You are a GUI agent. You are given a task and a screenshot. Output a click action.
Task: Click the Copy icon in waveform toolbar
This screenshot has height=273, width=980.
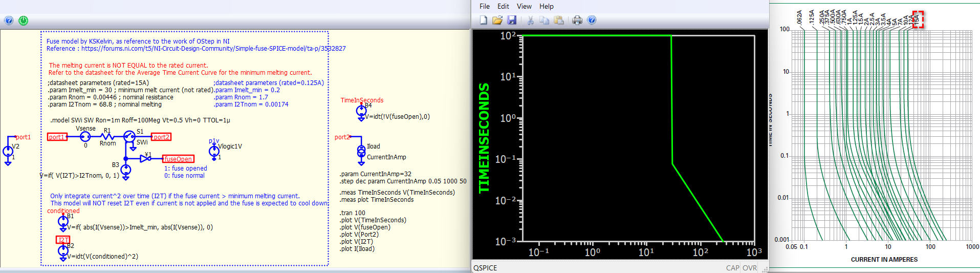(x=544, y=20)
